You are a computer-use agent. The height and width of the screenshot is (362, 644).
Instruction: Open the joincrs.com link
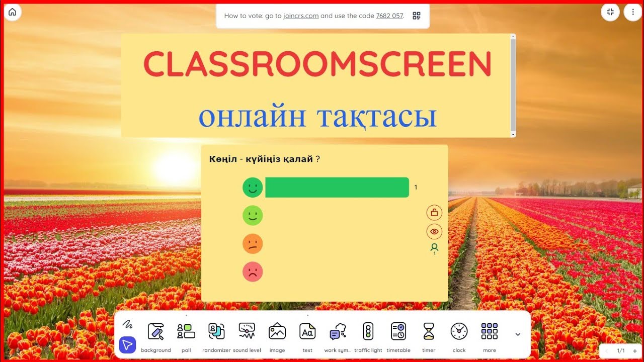pyautogui.click(x=301, y=16)
